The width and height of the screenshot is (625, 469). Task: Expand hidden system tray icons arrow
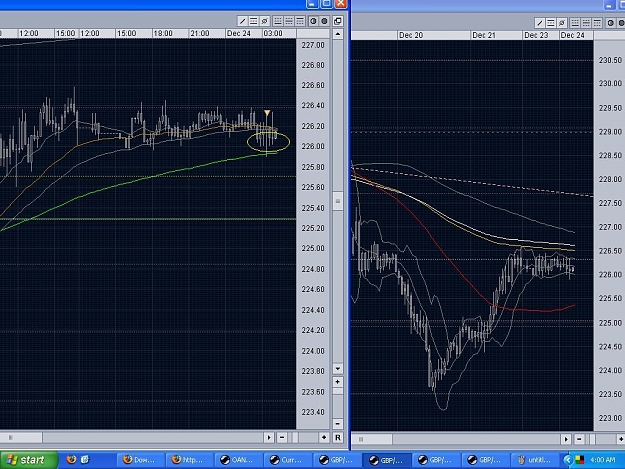pos(568,460)
